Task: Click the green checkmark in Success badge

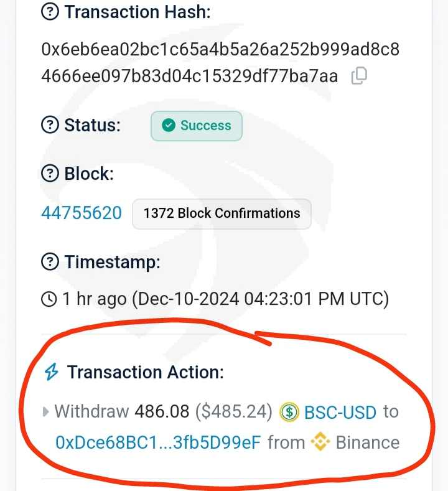Action: coord(168,126)
